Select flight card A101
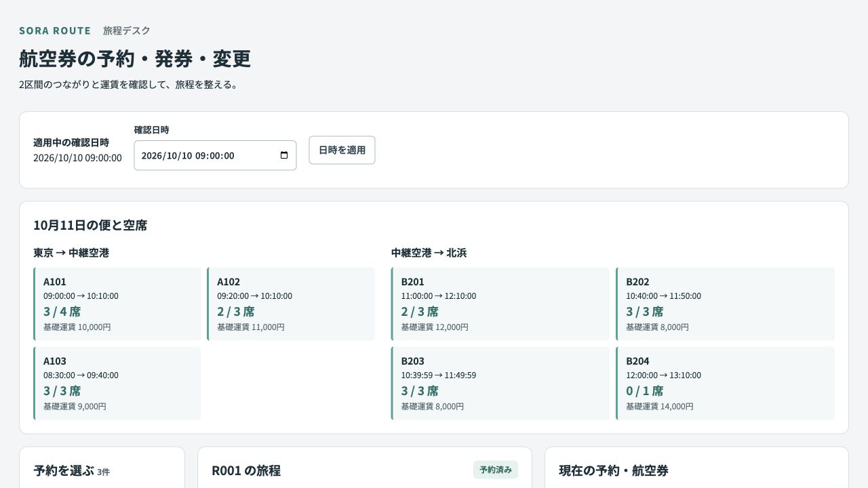This screenshot has height=488, width=868. (117, 304)
